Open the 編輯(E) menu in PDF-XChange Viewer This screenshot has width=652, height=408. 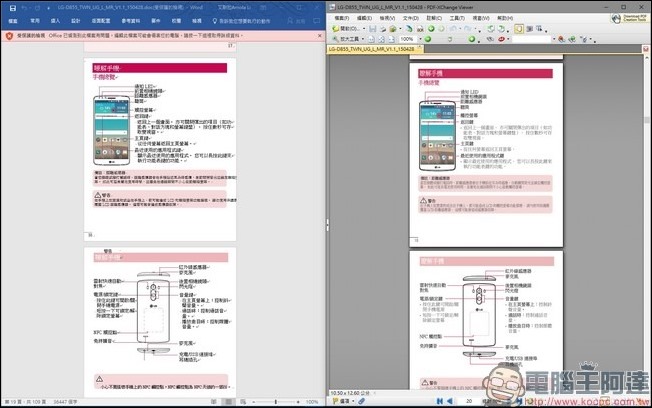click(x=364, y=18)
